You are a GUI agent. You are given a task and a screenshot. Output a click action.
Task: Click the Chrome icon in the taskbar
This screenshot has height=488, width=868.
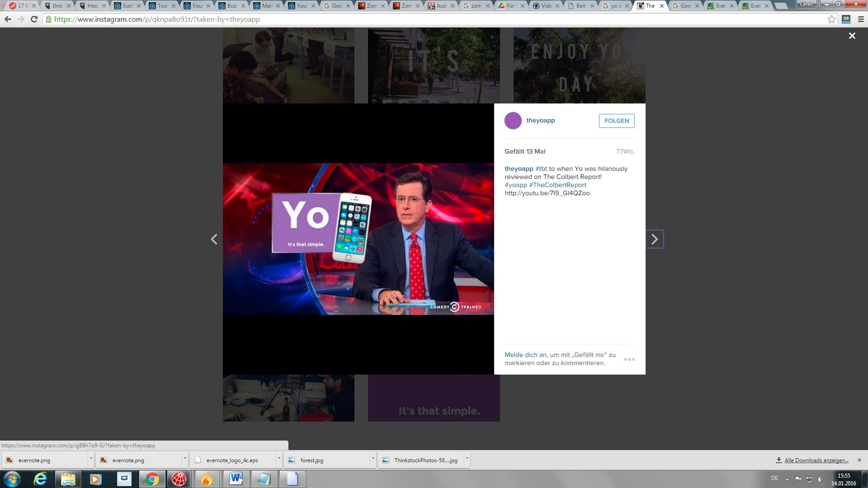click(x=152, y=479)
